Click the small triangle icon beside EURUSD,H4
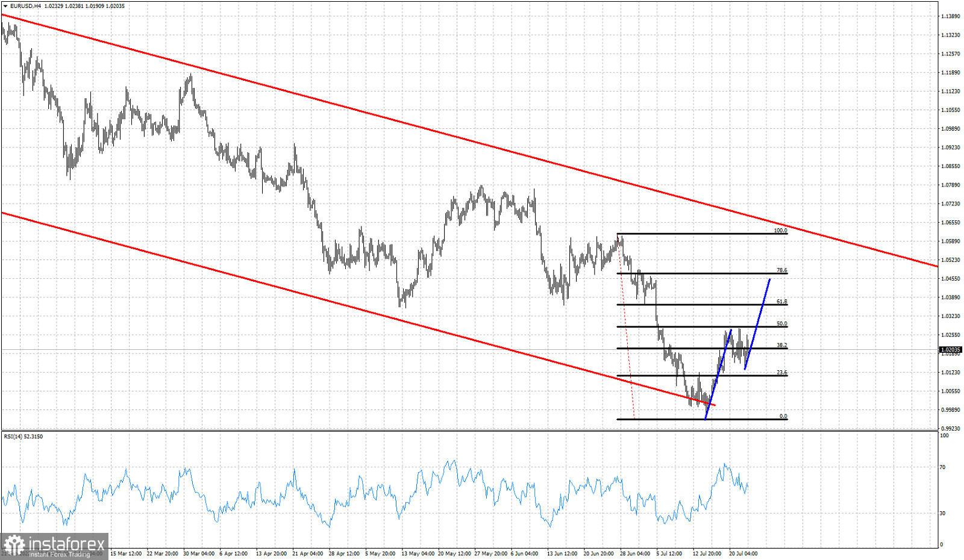The width and height of the screenshot is (964, 560). [x=5, y=5]
